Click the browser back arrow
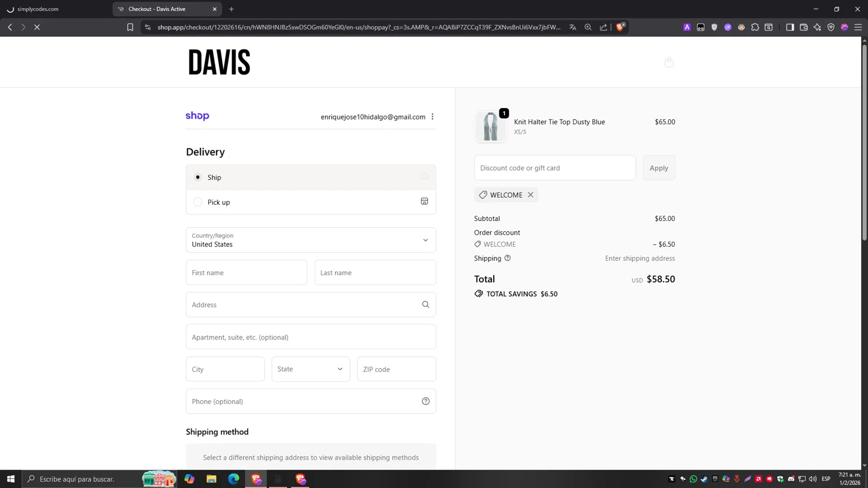The height and width of the screenshot is (488, 868). tap(10, 27)
